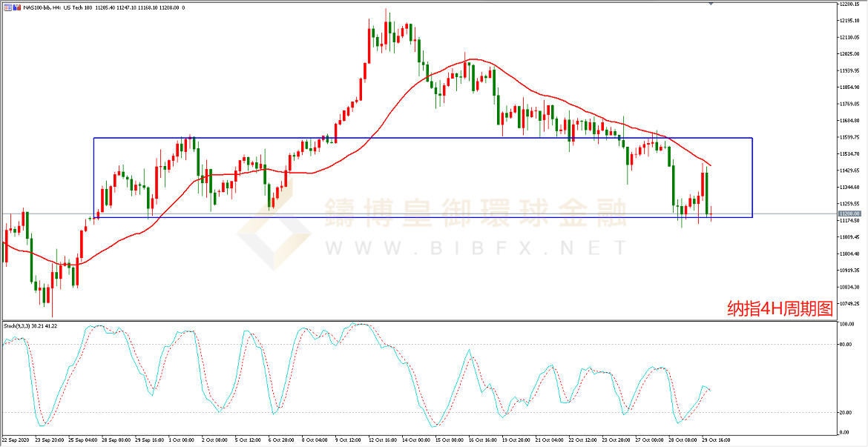The height and width of the screenshot is (447, 868).
Task: Select the blue rectangle's top edge
Action: (423, 138)
